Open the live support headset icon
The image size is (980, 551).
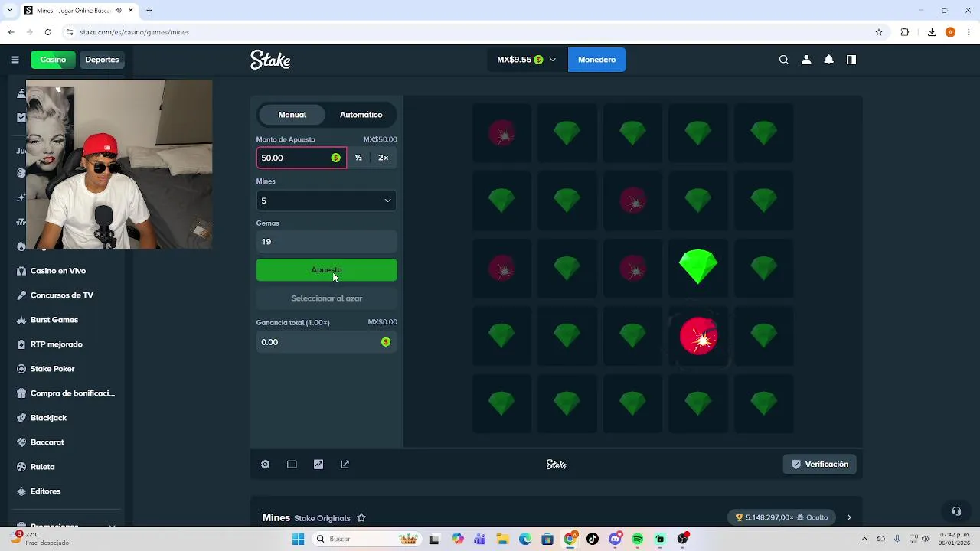pyautogui.click(x=956, y=511)
